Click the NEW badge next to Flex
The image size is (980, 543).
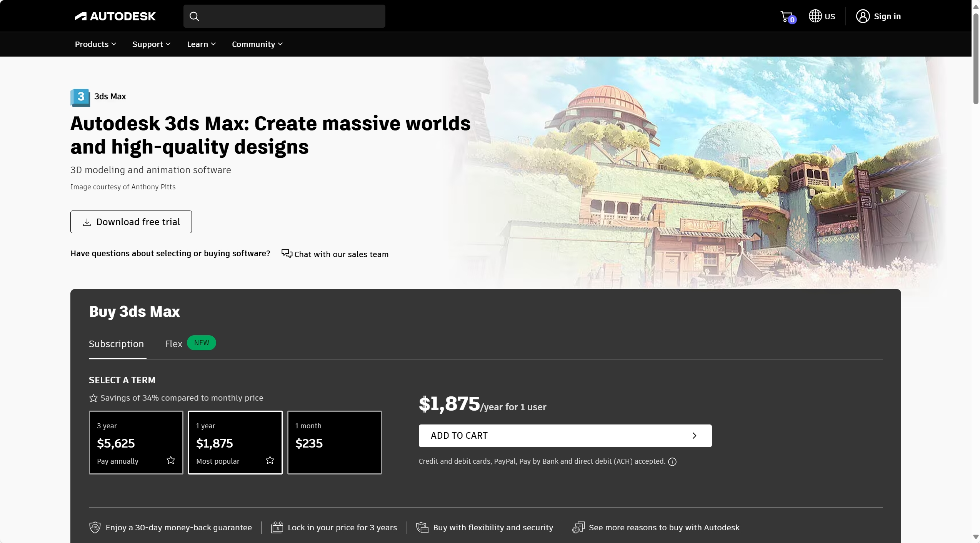click(x=202, y=343)
